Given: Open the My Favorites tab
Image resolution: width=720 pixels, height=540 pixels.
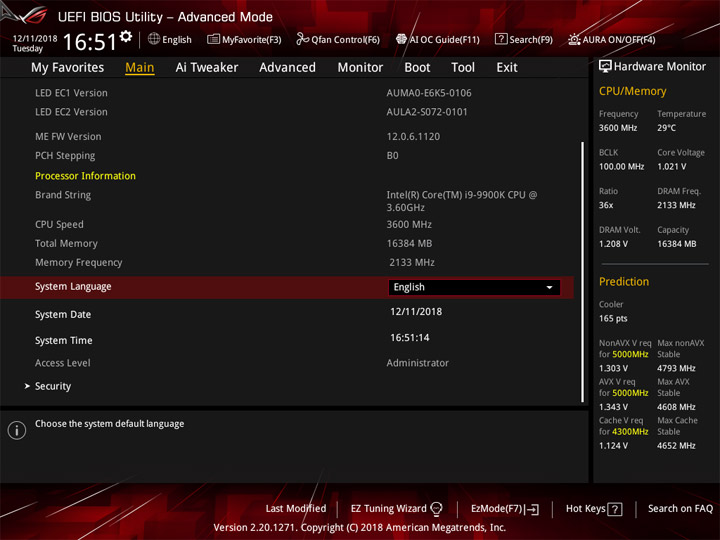Looking at the screenshot, I should point(68,68).
